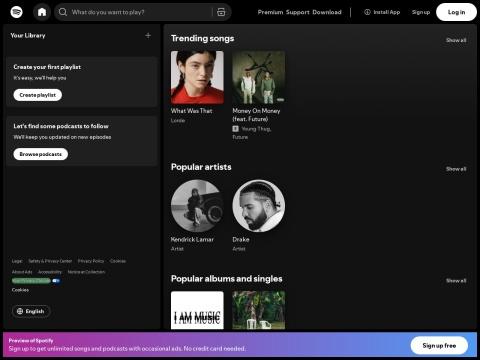Show all Popular albums and singles
This screenshot has width=480, height=360.
[456, 280]
